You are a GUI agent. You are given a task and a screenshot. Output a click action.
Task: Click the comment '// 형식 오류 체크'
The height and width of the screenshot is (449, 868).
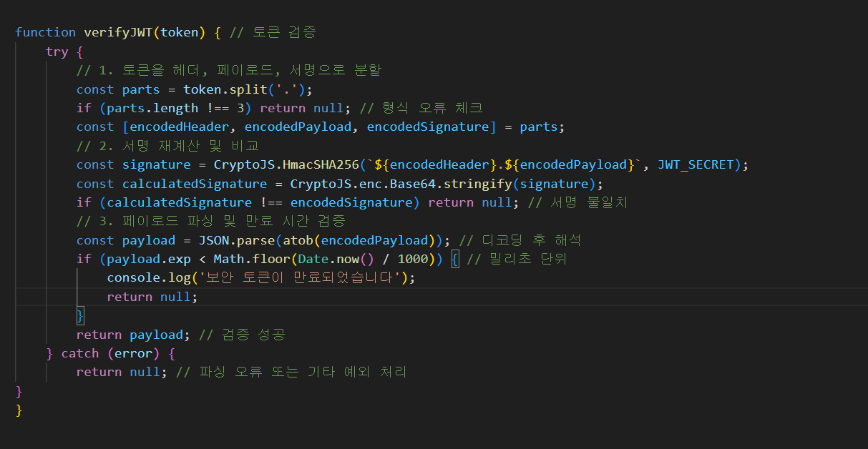tap(420, 108)
